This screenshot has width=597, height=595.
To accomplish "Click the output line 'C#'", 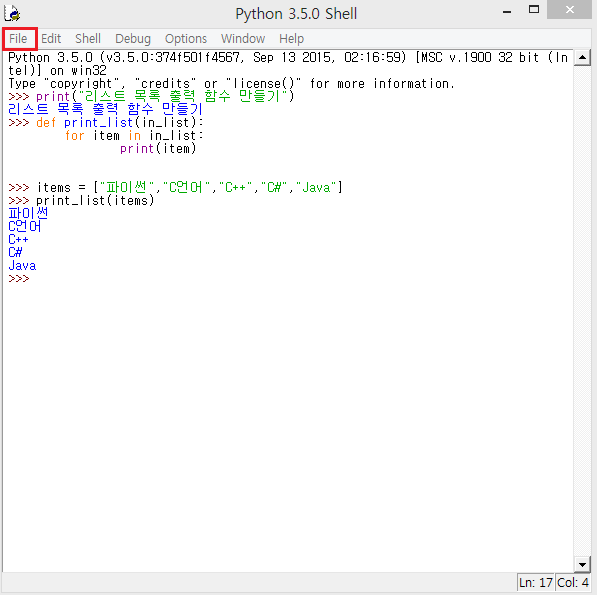I will [x=15, y=252].
